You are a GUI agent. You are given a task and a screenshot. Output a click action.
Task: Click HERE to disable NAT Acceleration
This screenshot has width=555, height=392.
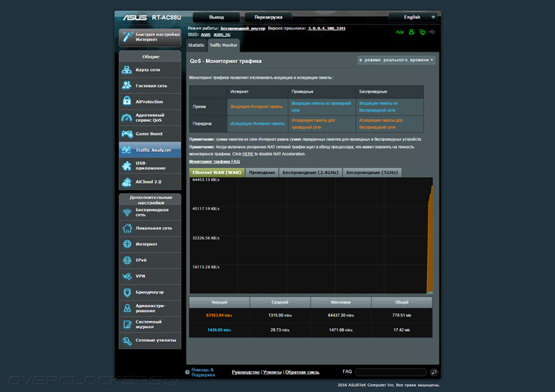pos(247,154)
